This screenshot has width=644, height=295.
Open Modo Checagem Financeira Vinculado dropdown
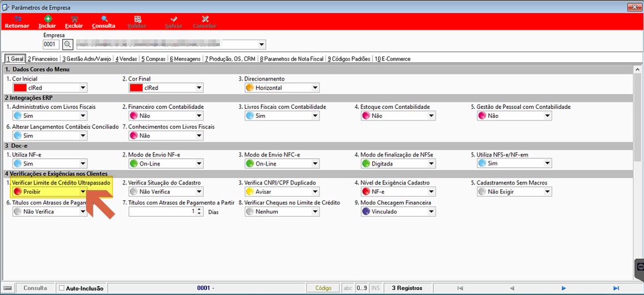431,212
